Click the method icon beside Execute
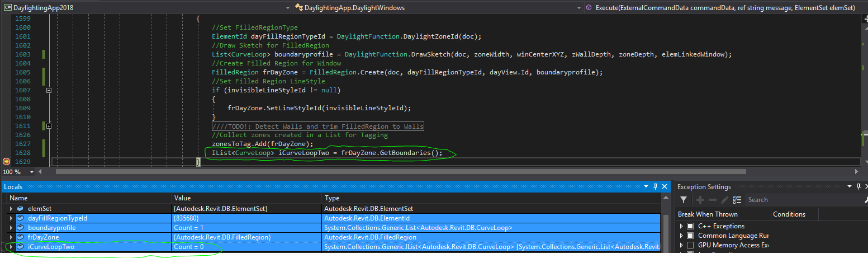Image resolution: width=868 pixels, height=258 pixels. pyautogui.click(x=589, y=8)
